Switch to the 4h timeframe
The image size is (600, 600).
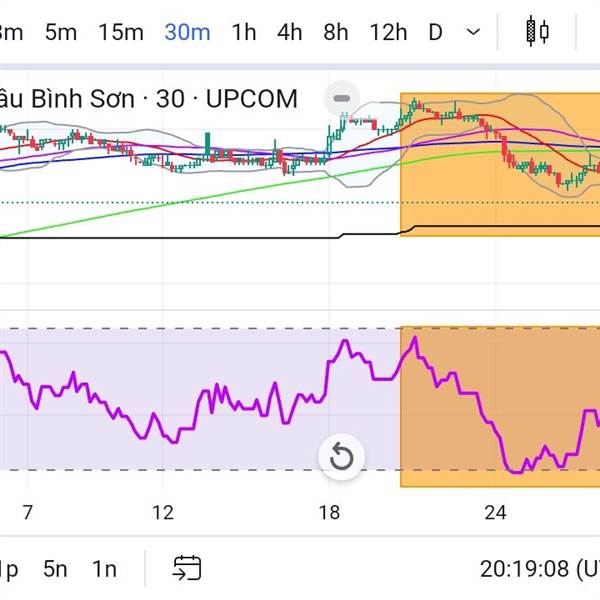click(290, 32)
